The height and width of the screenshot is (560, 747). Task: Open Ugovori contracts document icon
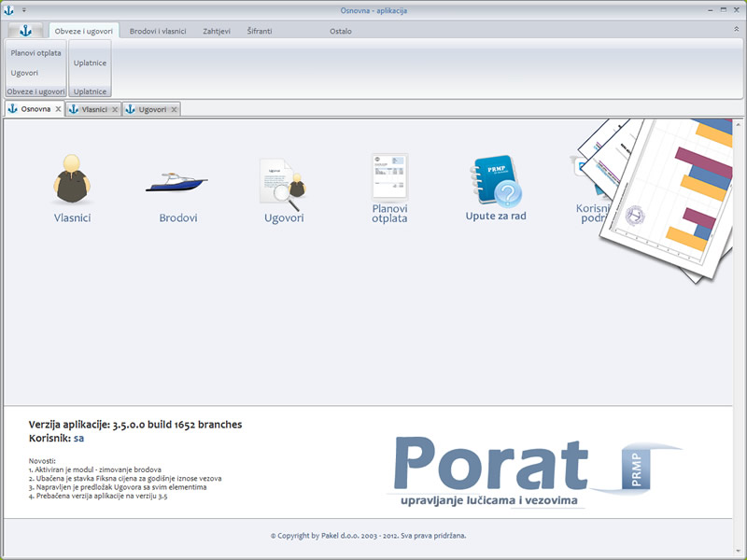(283, 182)
